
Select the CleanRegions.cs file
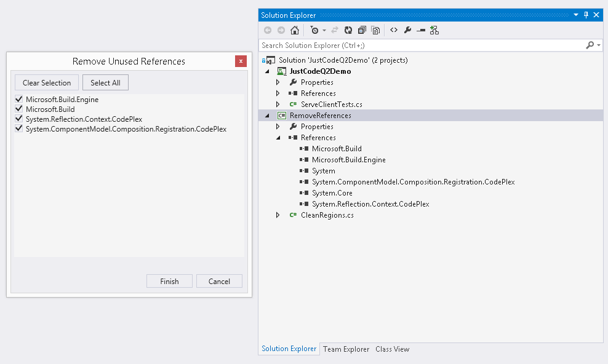(327, 215)
